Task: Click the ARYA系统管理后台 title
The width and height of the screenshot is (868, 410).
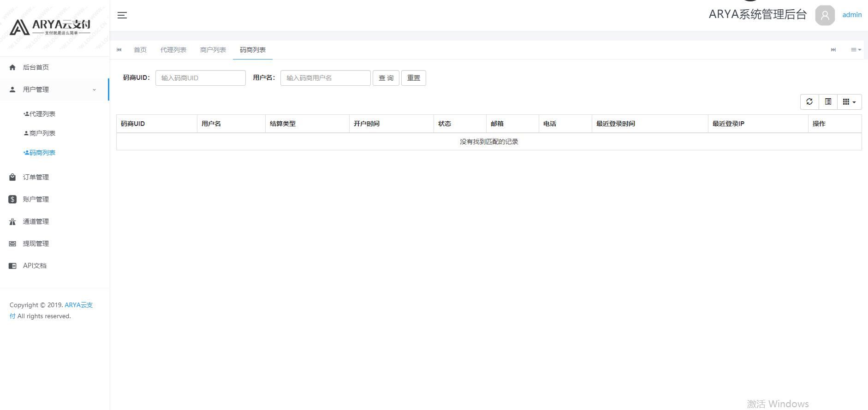Action: pyautogui.click(x=758, y=14)
